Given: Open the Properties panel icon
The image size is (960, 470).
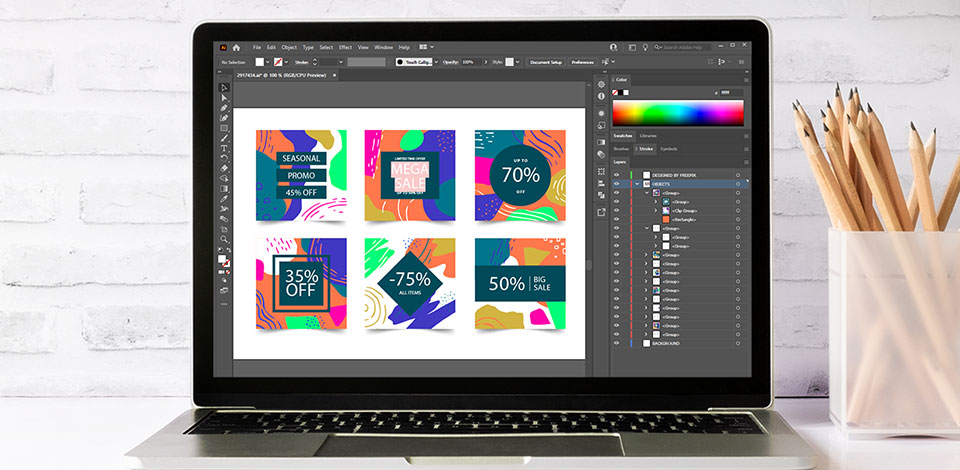Looking at the screenshot, I should [601, 84].
